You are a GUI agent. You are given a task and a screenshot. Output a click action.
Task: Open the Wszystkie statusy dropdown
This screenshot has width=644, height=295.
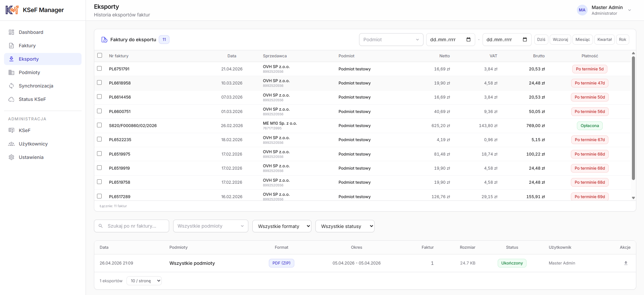coord(345,226)
